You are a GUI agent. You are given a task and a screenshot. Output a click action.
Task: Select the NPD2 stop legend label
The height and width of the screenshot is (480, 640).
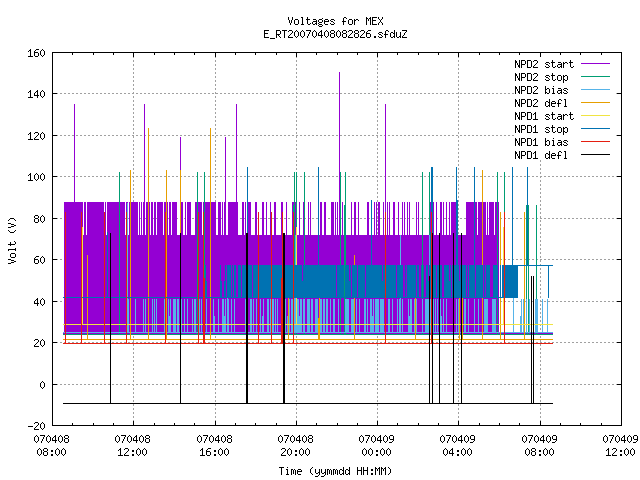point(541,77)
